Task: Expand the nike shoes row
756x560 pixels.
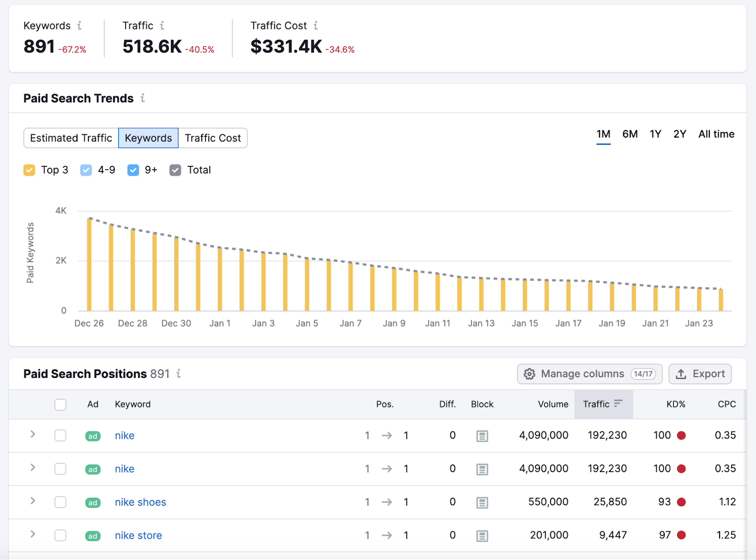Action: point(32,502)
